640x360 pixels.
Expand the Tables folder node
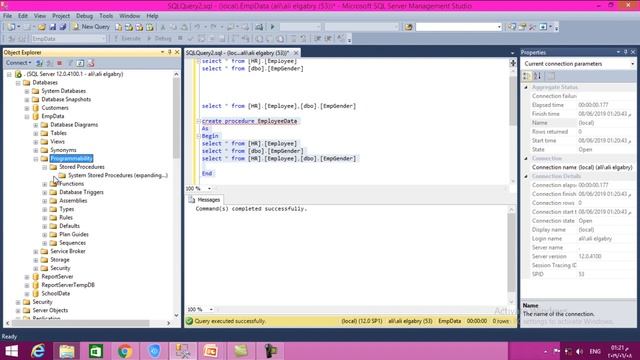36,133
